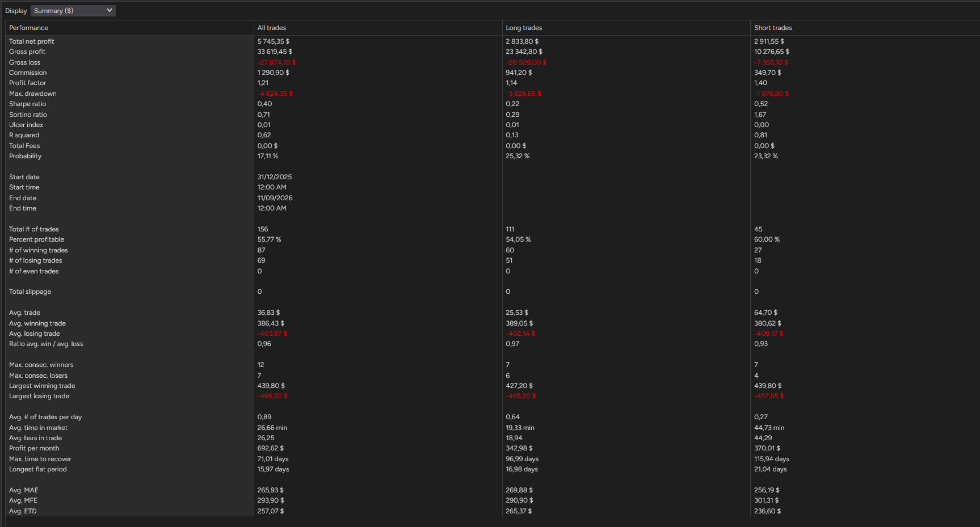This screenshot has width=980, height=527.
Task: Select the Sharpe ratio row label
Action: 28,104
